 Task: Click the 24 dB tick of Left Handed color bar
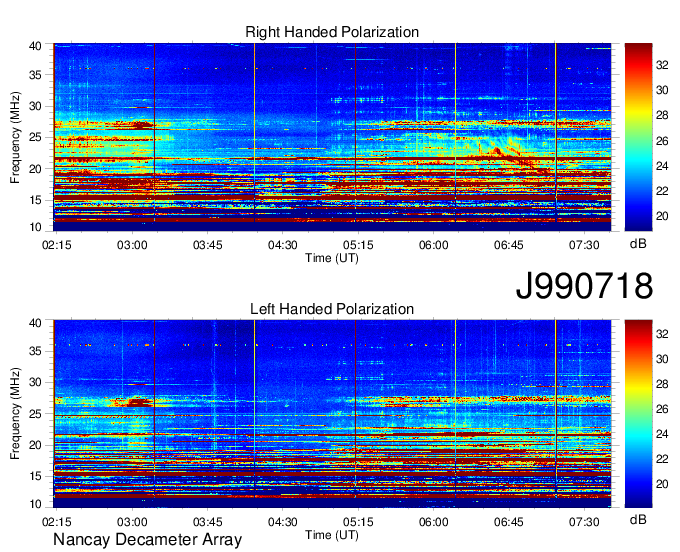pos(662,434)
